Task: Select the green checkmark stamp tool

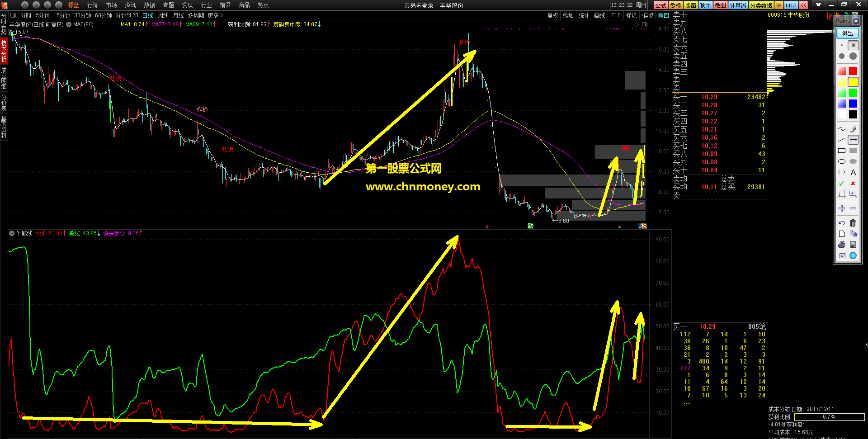Action: 841,184
